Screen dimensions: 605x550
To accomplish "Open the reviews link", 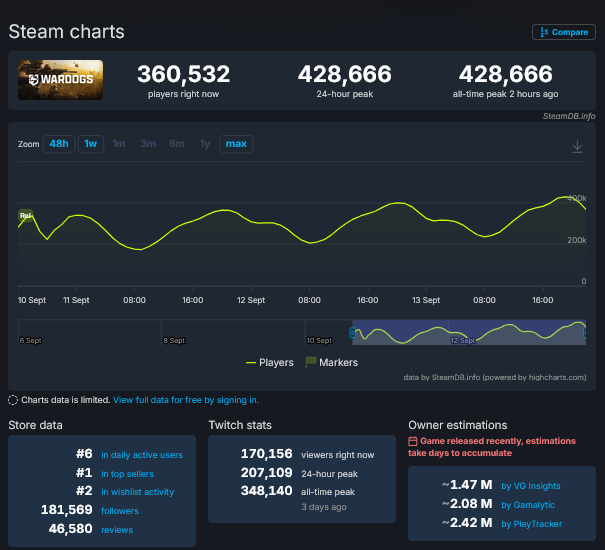I will (x=117, y=530).
